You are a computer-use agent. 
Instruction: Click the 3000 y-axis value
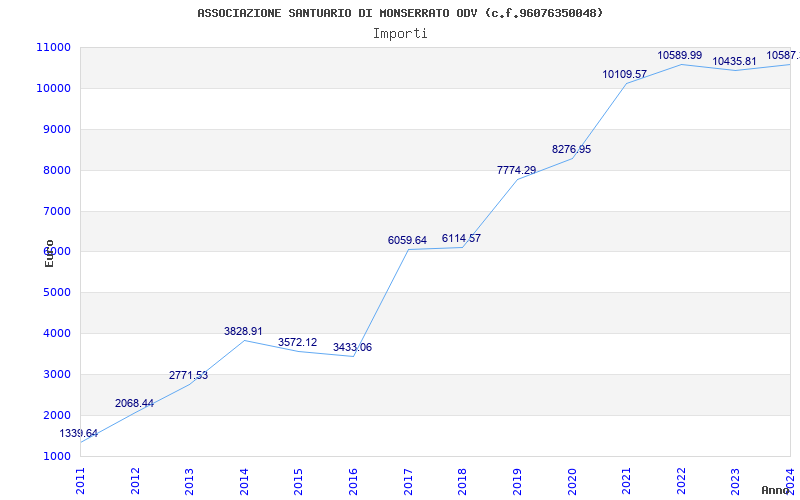pos(57,374)
